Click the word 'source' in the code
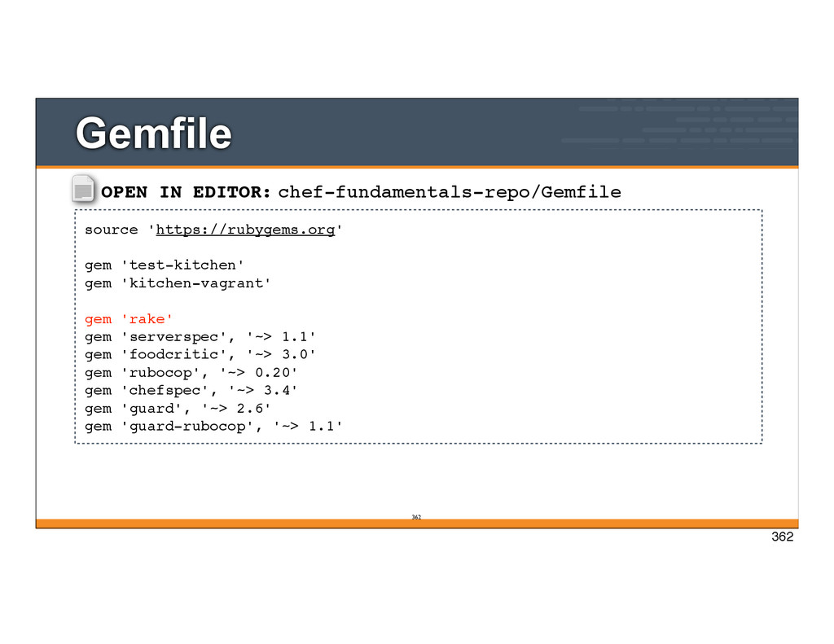 [111, 230]
